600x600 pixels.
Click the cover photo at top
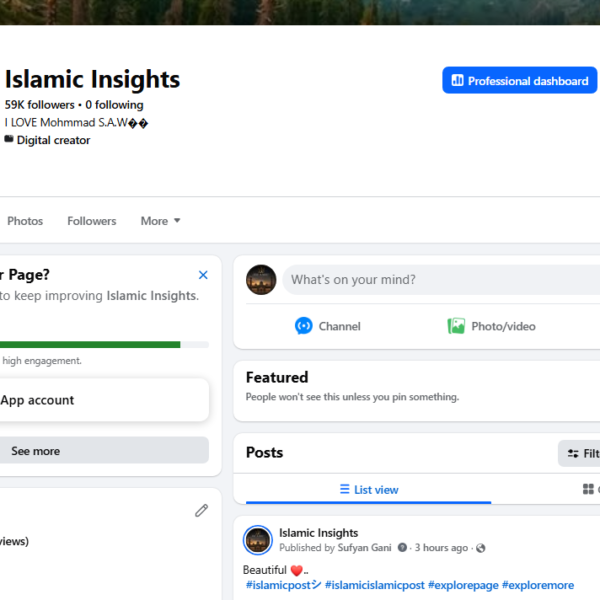click(300, 12)
